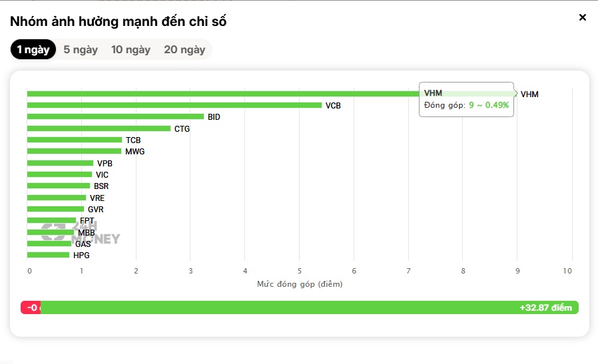Click the BSR contribution bar
Image resolution: width=598 pixels, height=364 pixels.
coord(59,186)
